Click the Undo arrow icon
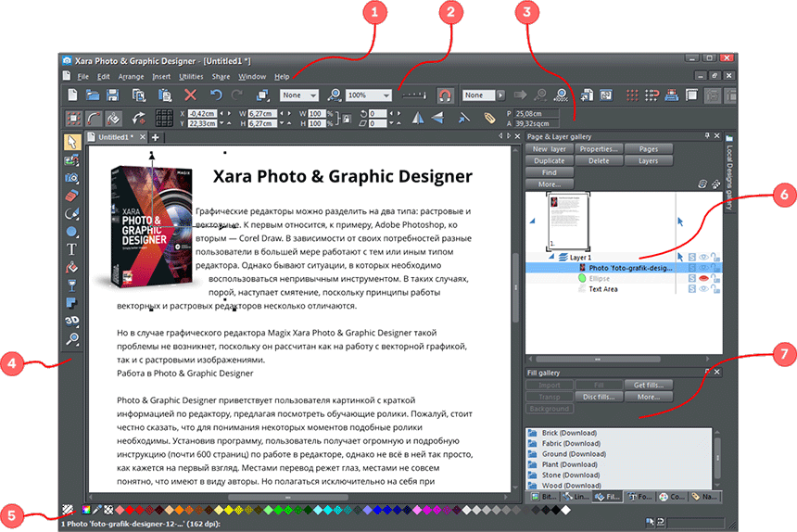 coord(216,95)
